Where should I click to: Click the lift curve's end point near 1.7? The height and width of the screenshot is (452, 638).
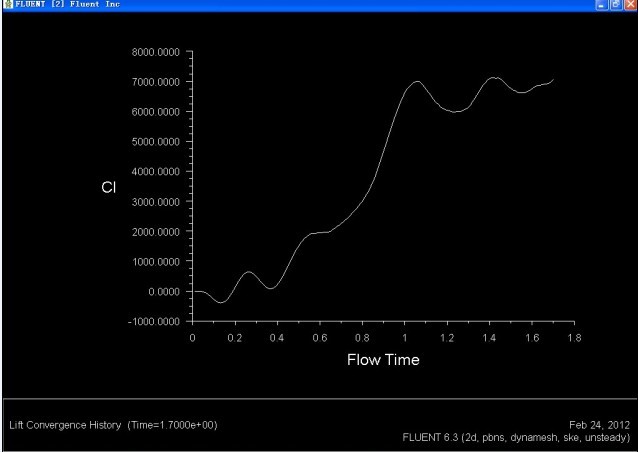tap(552, 79)
